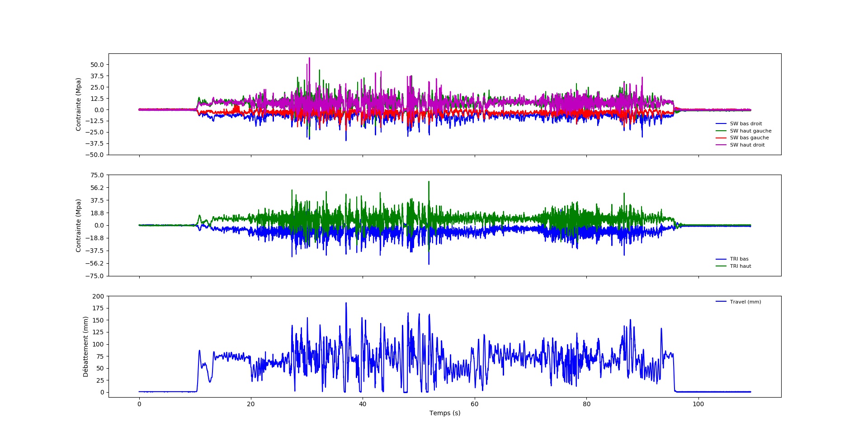
Task: Click the 'Débattement (mm)' y-axis label
Action: click(x=85, y=346)
